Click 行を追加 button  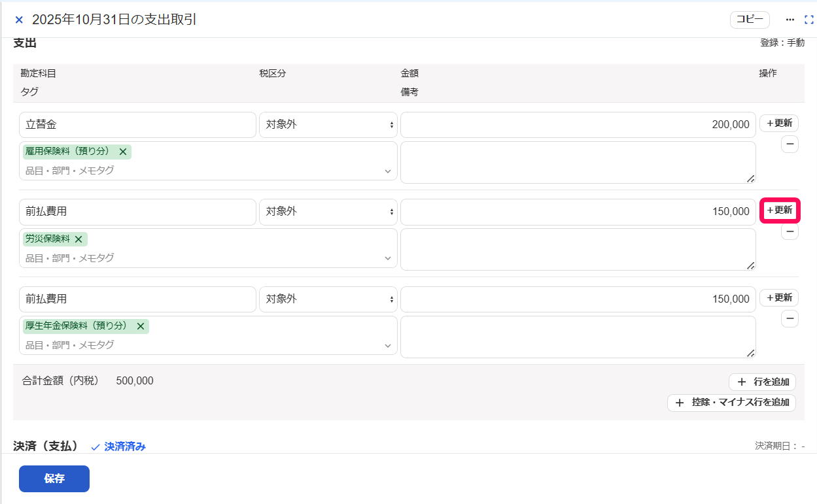[x=762, y=382]
